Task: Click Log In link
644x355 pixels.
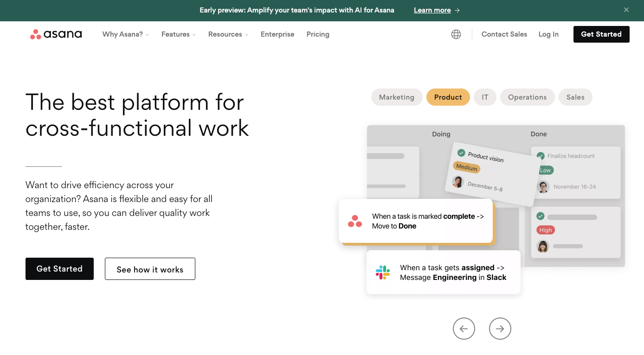Action: 548,34
